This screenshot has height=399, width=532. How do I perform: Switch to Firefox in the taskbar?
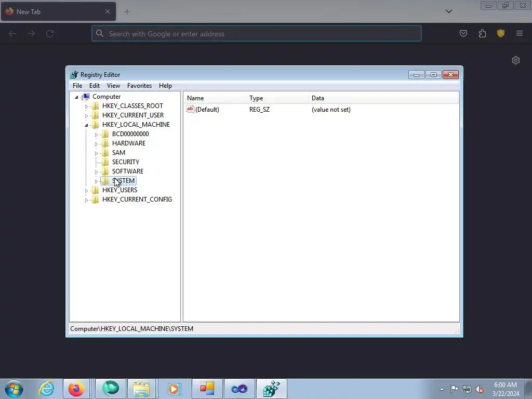pos(76,389)
